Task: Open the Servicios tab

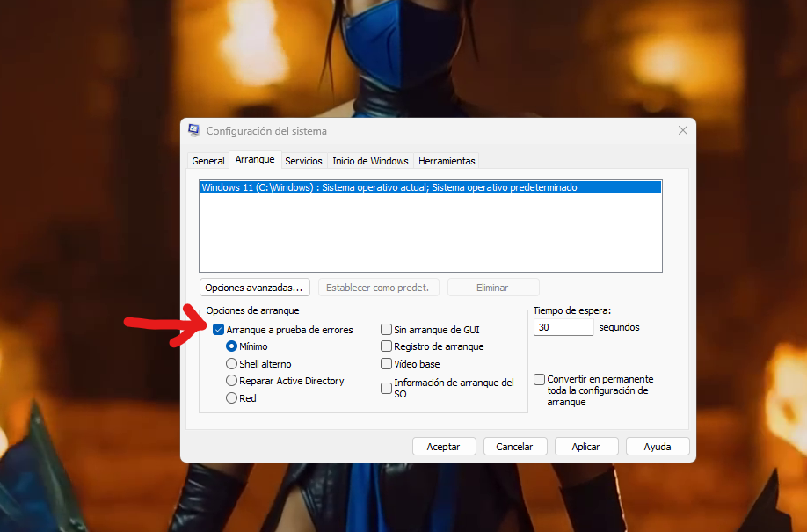Action: pos(303,161)
